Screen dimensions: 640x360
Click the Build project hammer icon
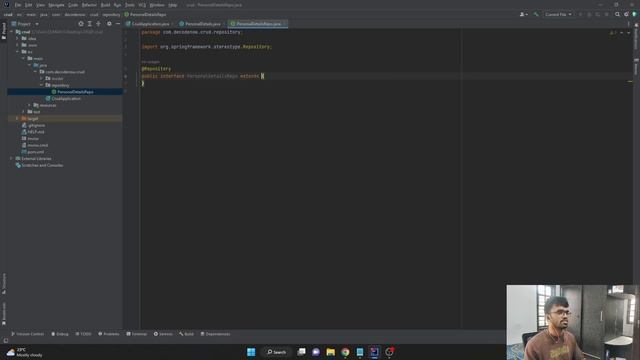(x=536, y=14)
